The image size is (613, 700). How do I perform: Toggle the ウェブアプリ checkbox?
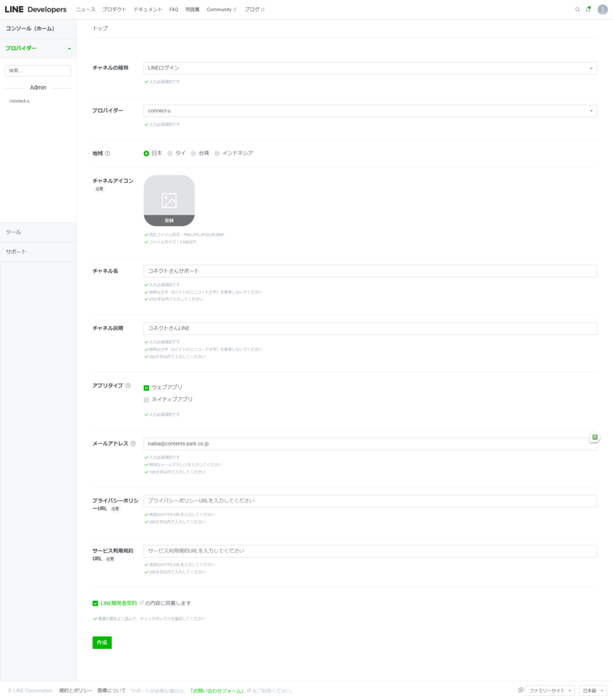tap(146, 388)
